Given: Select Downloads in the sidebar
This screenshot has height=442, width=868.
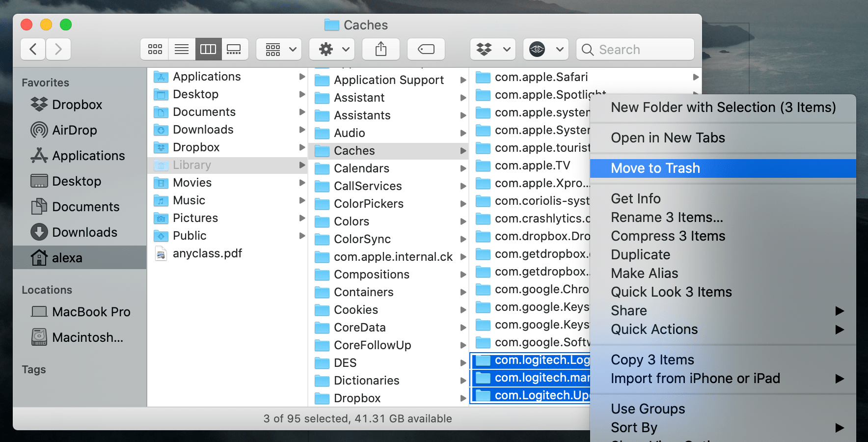Looking at the screenshot, I should click(x=84, y=232).
